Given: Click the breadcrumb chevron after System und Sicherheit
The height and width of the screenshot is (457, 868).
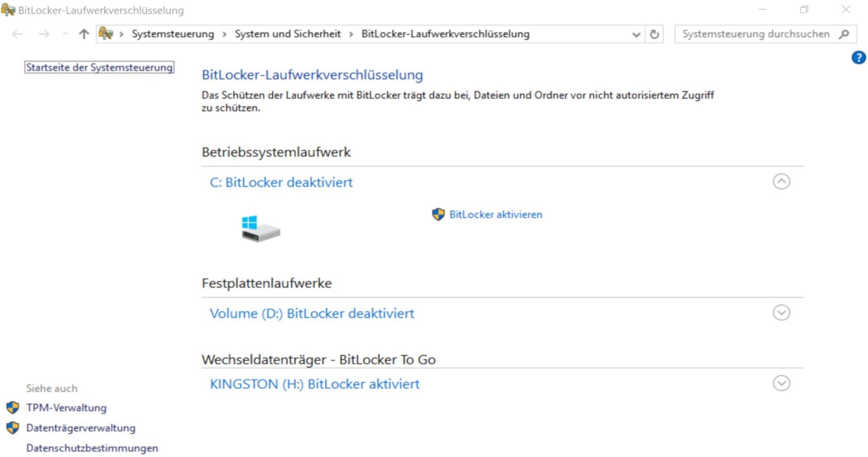Looking at the screenshot, I should point(351,34).
